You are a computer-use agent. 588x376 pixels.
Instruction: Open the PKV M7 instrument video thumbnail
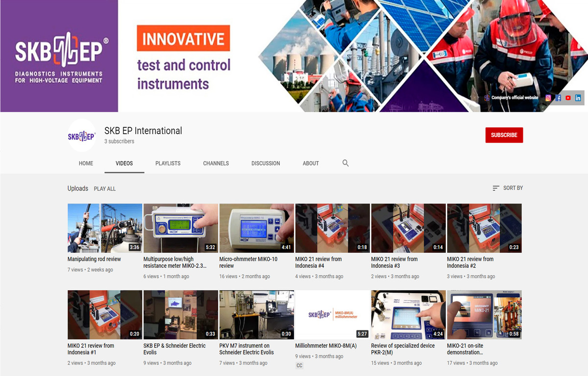256,315
